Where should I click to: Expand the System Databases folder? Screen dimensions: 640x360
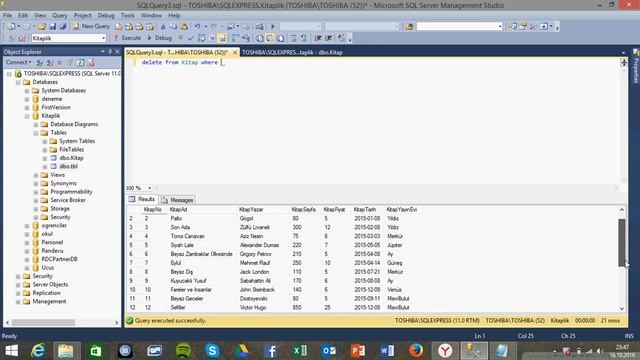(27, 91)
